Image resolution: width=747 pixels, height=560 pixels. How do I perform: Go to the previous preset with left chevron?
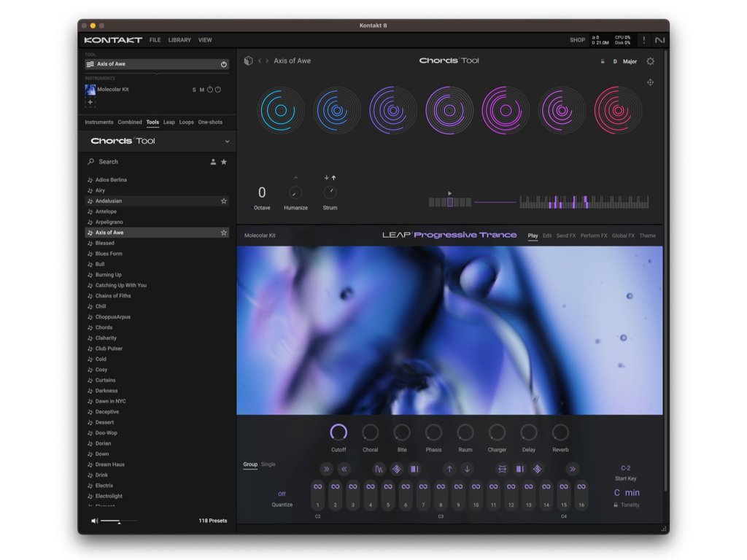coord(260,61)
